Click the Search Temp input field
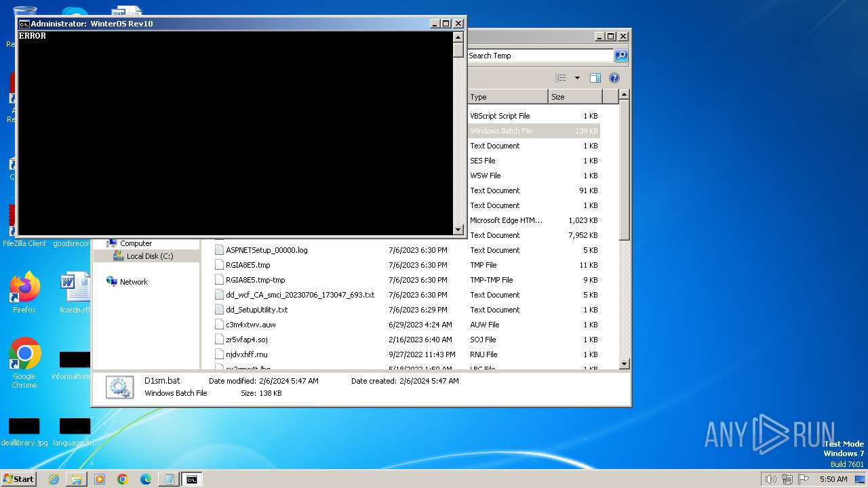868x488 pixels. pyautogui.click(x=540, y=56)
